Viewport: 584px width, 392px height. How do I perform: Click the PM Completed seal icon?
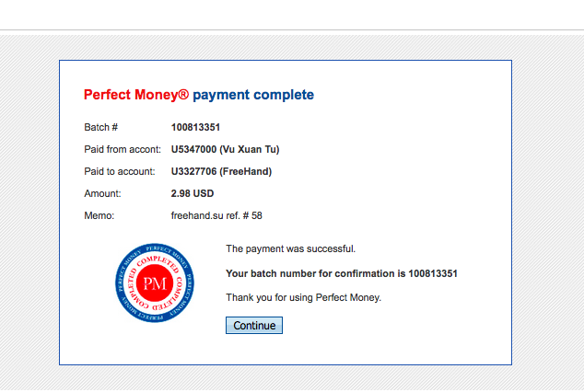coord(155,283)
